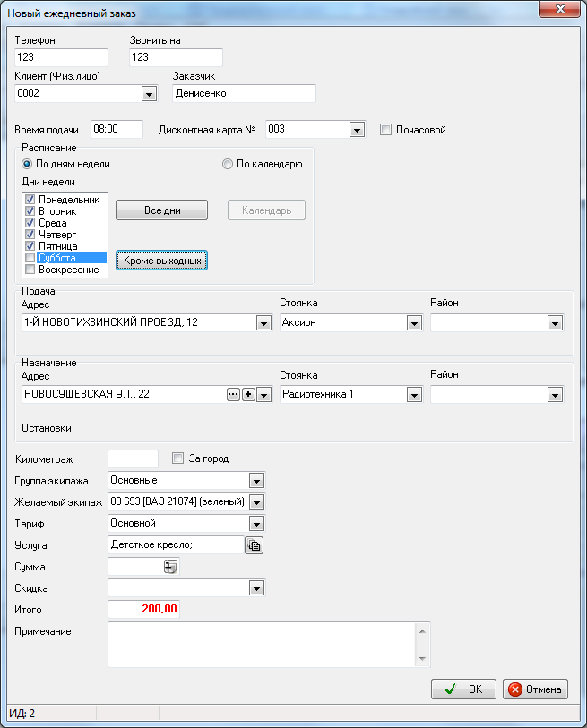Click the Кроме выходных button

161,260
